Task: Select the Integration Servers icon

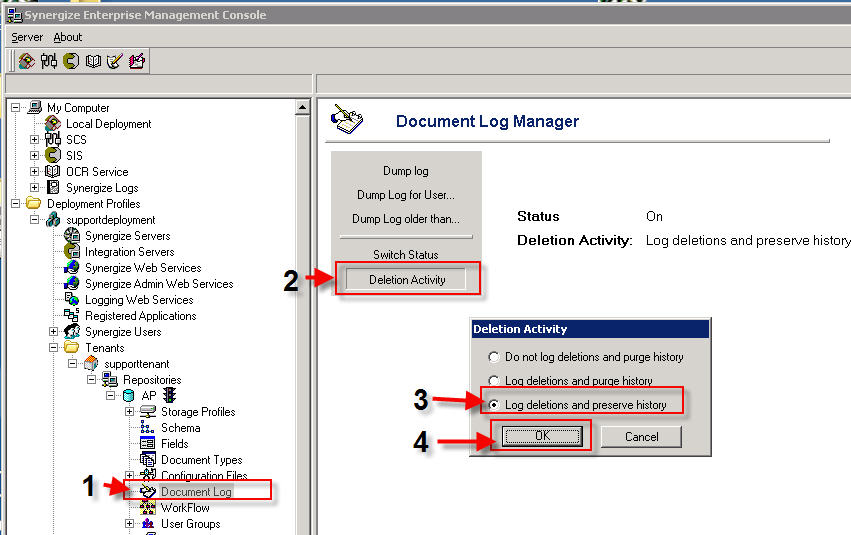Action: click(x=72, y=251)
